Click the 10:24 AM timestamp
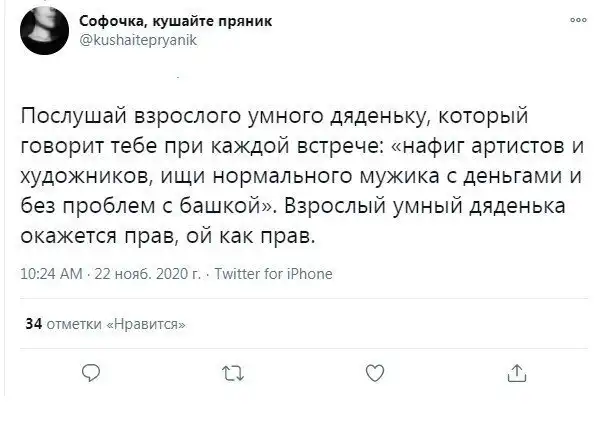This screenshot has width=602, height=437. (51, 274)
